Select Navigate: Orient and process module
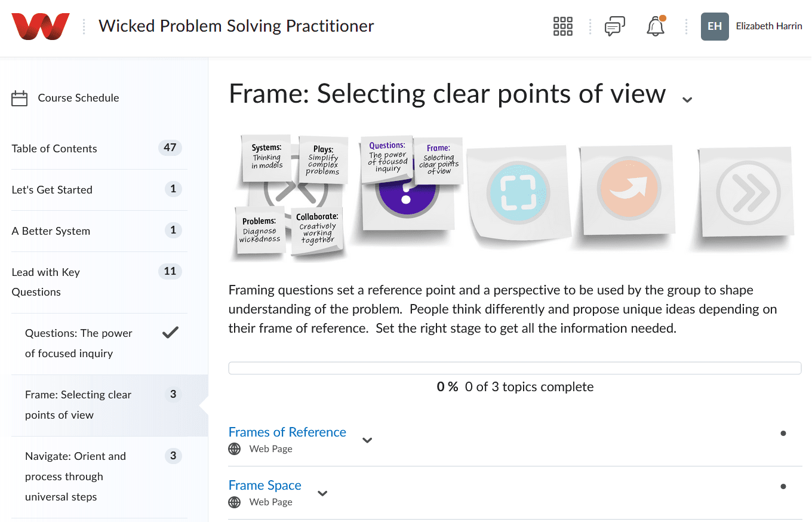Screen dimensions: 812x522 coord(104,477)
